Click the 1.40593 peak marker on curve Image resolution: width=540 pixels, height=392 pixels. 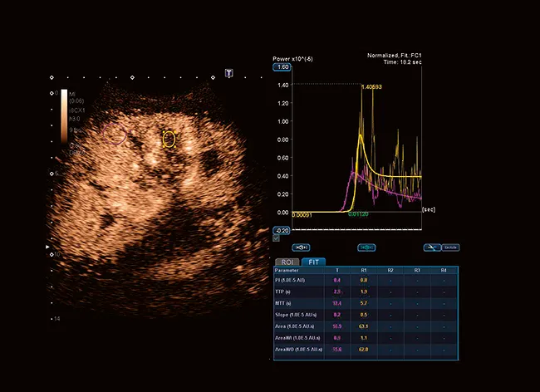coord(373,86)
